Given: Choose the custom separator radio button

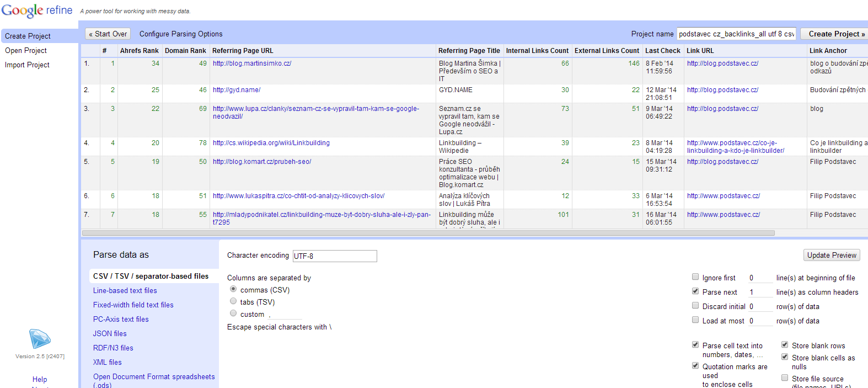Looking at the screenshot, I should pyautogui.click(x=233, y=313).
